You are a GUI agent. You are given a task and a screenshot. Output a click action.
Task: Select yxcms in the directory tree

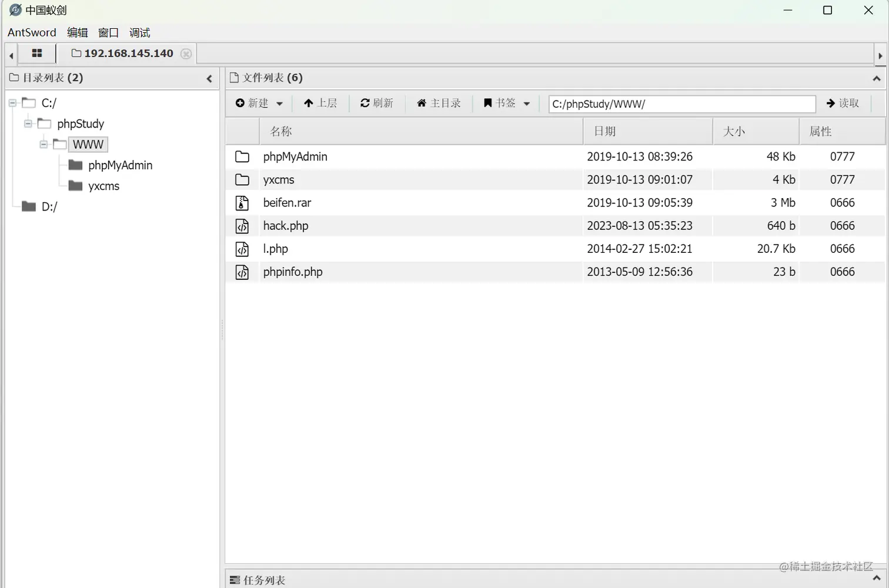[x=103, y=186]
